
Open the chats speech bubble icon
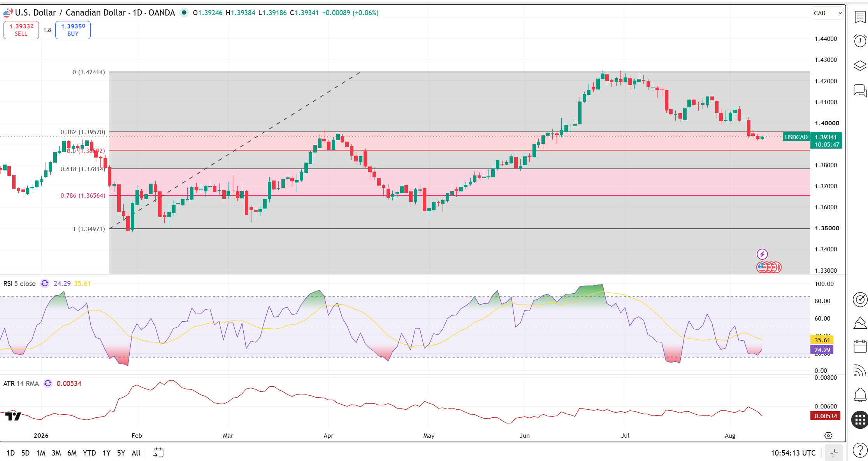click(860, 91)
